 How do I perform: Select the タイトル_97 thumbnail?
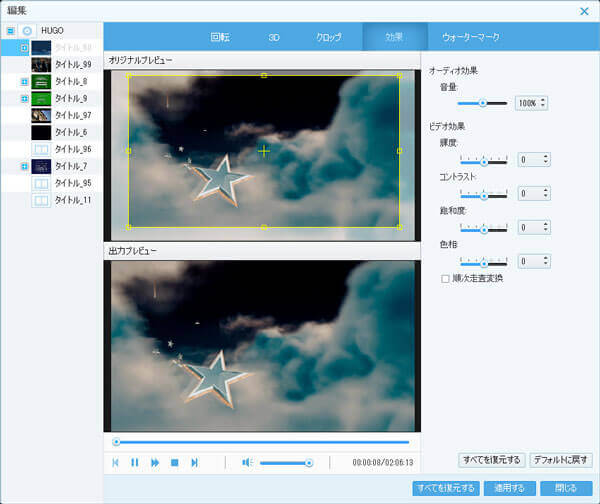coord(41,115)
